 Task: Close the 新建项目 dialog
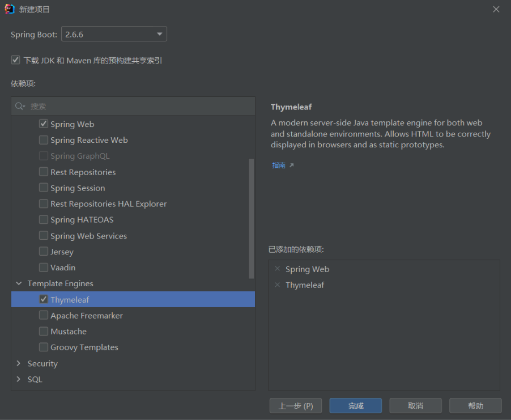click(x=496, y=10)
